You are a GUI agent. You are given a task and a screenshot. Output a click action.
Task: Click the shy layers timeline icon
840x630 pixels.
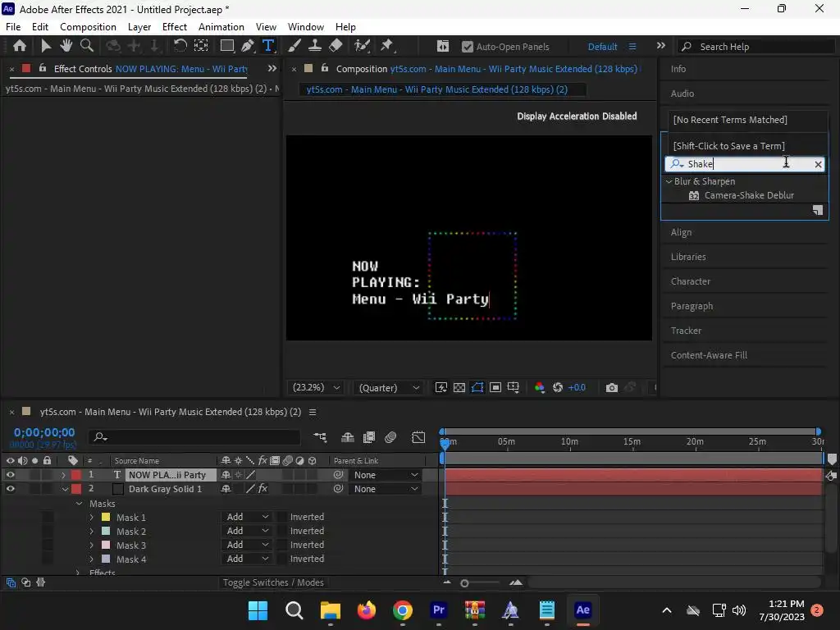tap(348, 437)
